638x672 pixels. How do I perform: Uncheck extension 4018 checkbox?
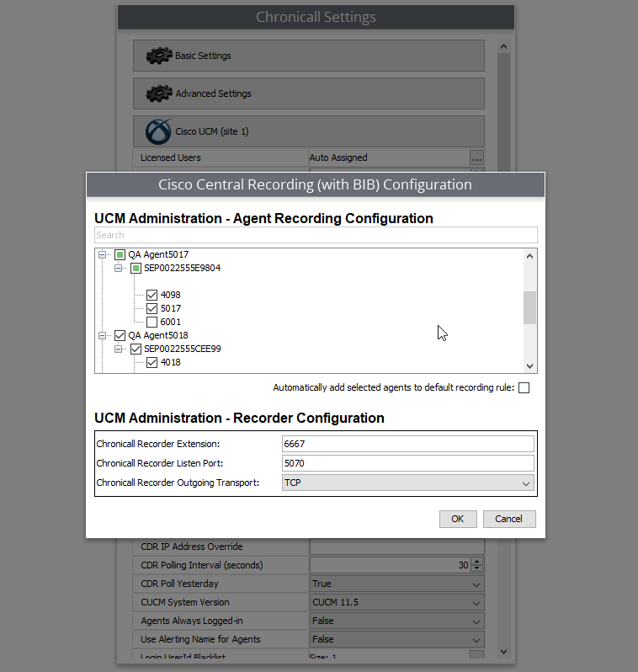click(x=152, y=363)
